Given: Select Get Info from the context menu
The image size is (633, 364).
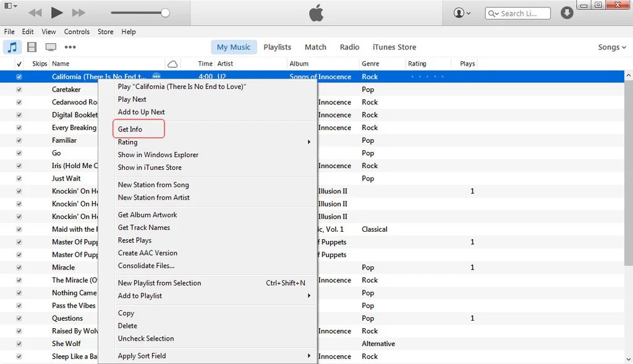Looking at the screenshot, I should point(130,129).
